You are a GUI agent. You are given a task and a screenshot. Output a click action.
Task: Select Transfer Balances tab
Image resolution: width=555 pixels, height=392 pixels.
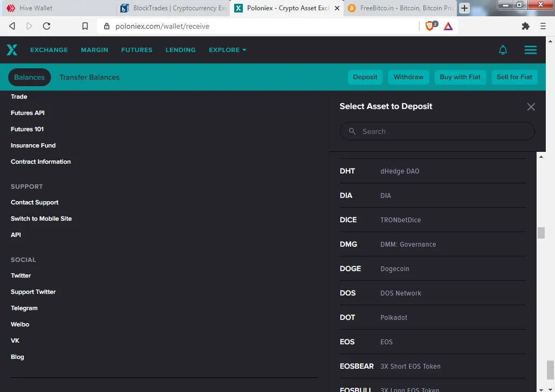(89, 77)
